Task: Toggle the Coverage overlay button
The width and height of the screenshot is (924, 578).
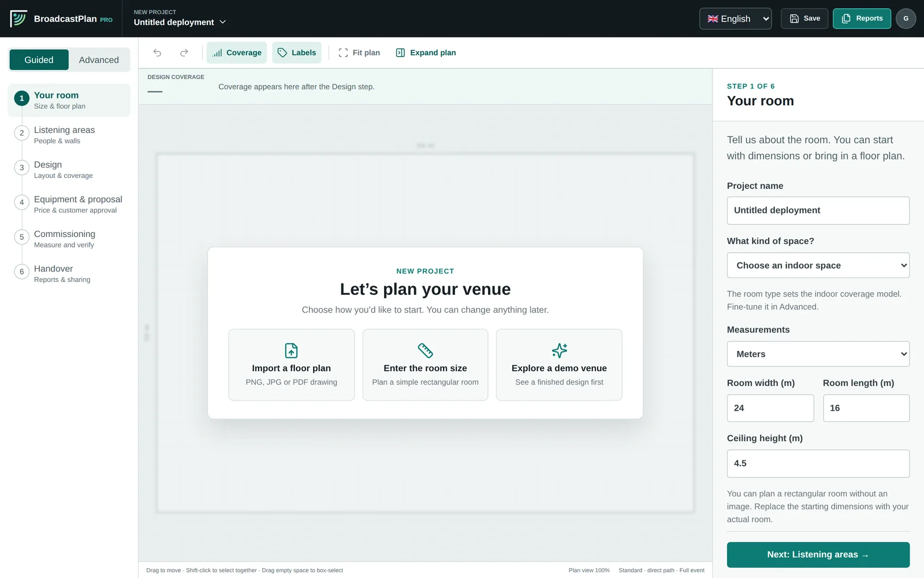Action: click(x=237, y=53)
